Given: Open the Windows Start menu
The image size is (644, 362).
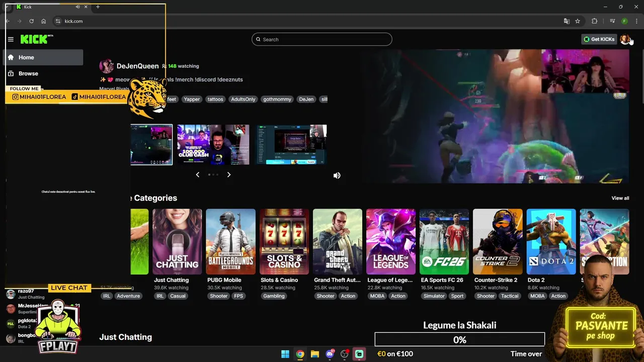Looking at the screenshot, I should click(x=285, y=354).
